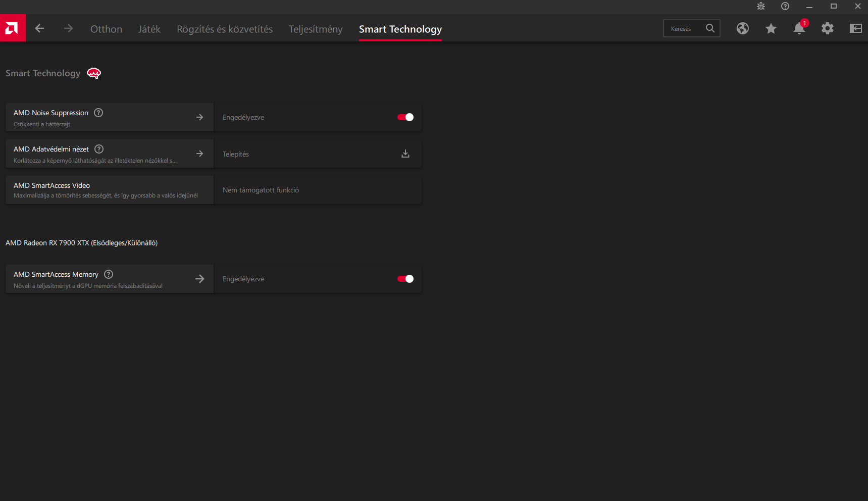Click Engedélyezve label in Noise Suppression row
Image resolution: width=868 pixels, height=501 pixels.
tap(243, 117)
